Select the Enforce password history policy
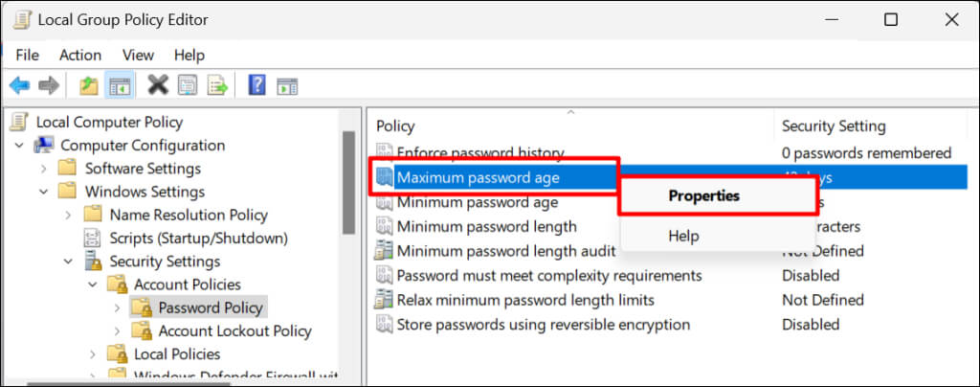This screenshot has width=980, height=387. click(x=480, y=153)
